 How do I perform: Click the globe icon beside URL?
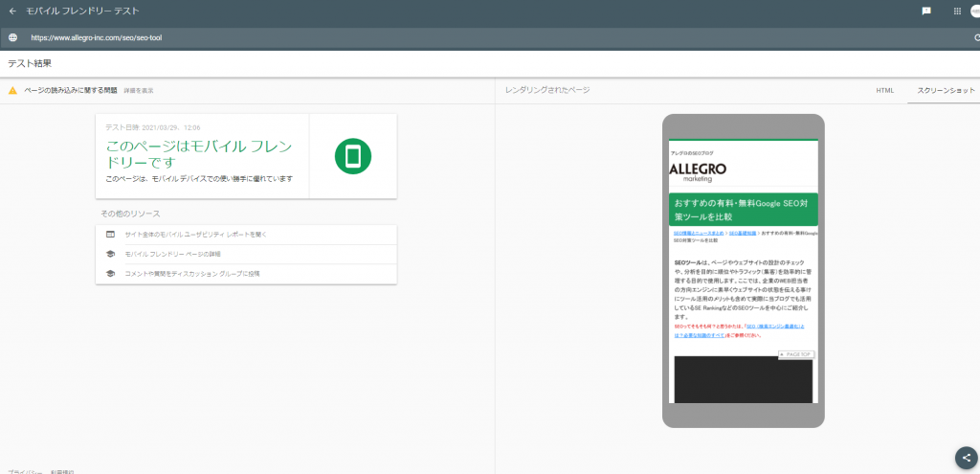pos(12,37)
